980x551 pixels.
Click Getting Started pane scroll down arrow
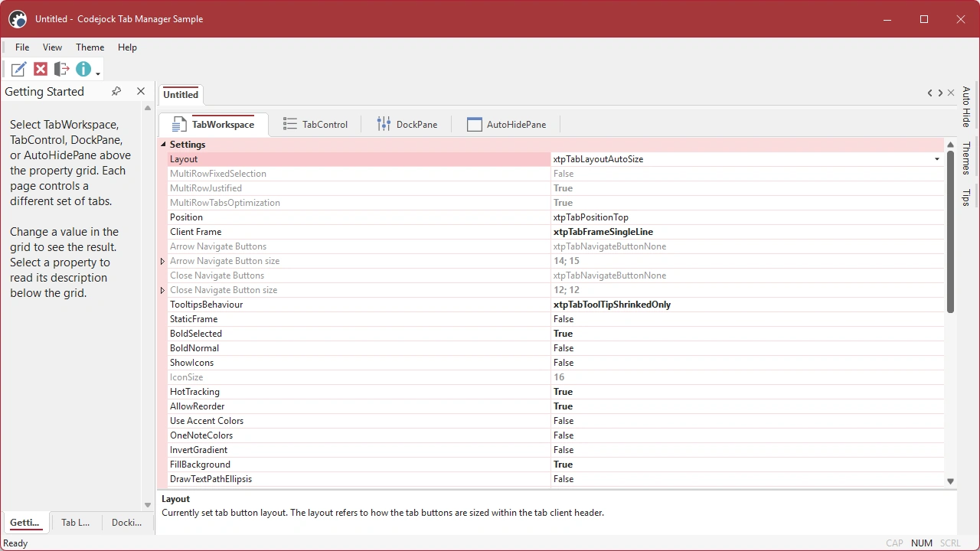click(148, 505)
